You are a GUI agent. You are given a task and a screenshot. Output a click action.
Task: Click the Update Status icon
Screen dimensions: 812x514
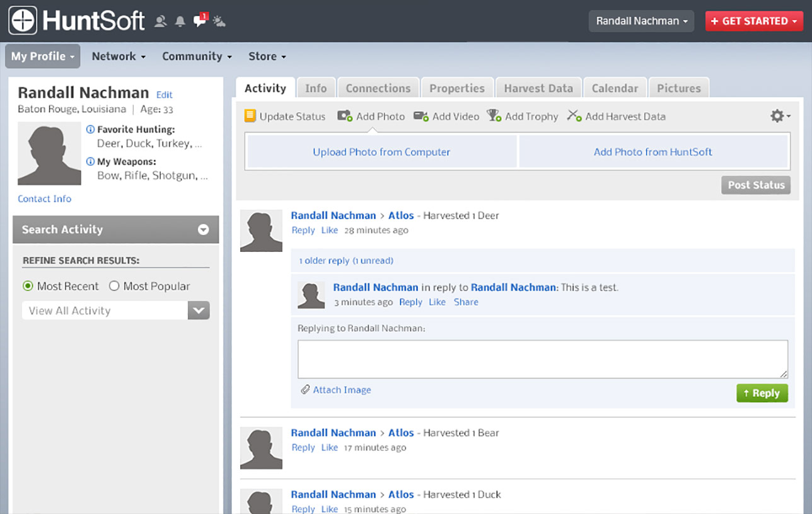[x=250, y=116]
